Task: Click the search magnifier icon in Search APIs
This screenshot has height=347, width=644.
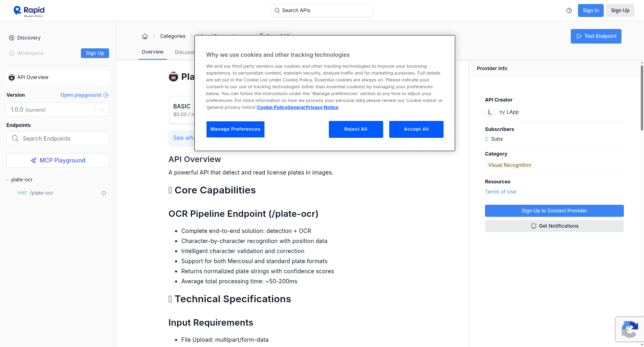Action: click(277, 10)
